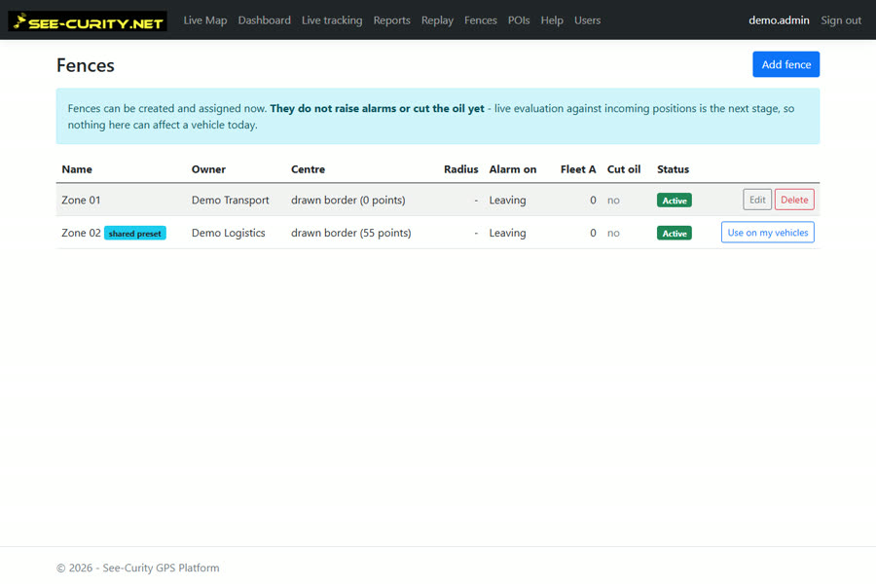This screenshot has width=876, height=588.
Task: Open the Help page
Action: pos(552,20)
